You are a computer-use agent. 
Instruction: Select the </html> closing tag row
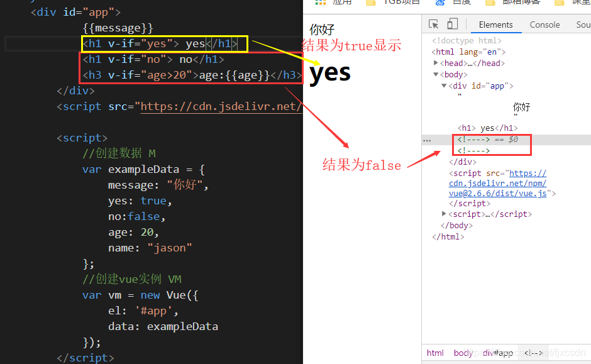click(x=448, y=236)
